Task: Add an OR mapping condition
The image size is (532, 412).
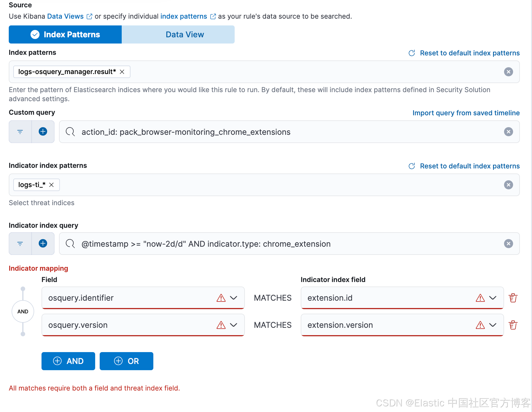Action: [x=127, y=361]
